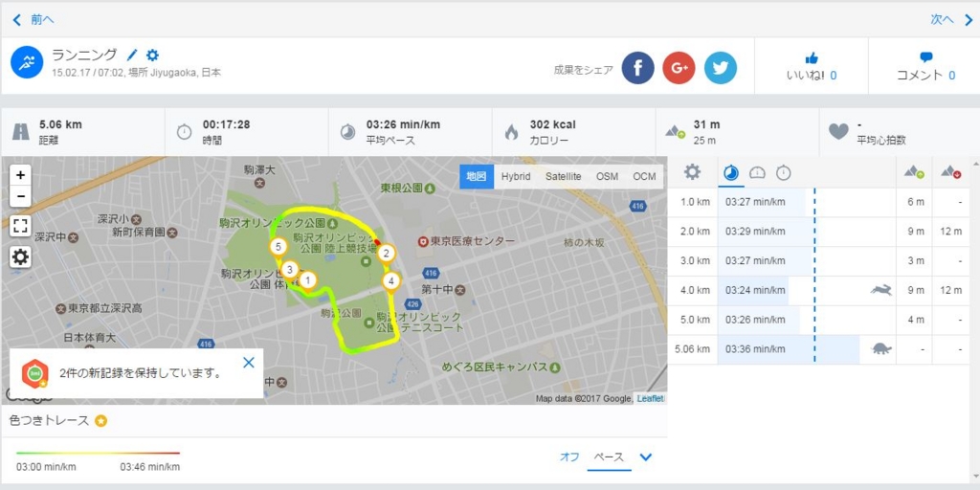The height and width of the screenshot is (490, 980).
Task: Click the calories flame icon
Action: tap(511, 132)
